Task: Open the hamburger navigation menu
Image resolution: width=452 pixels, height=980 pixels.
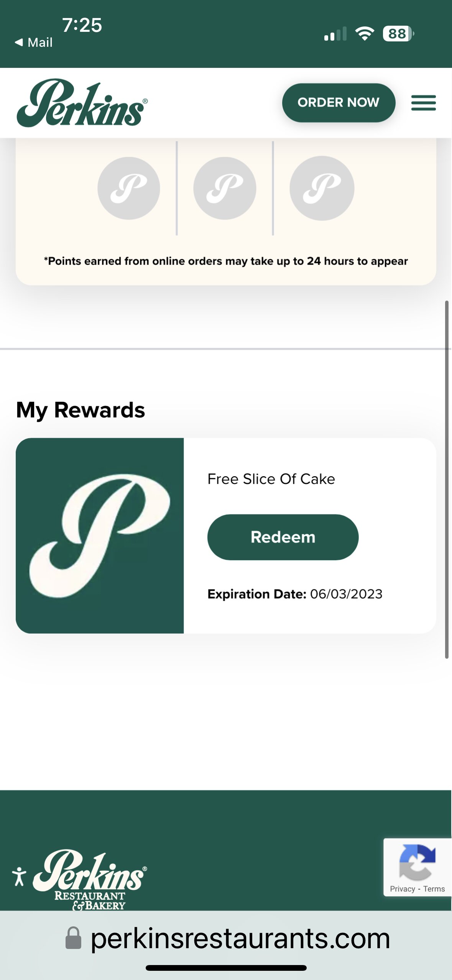Action: pos(423,103)
